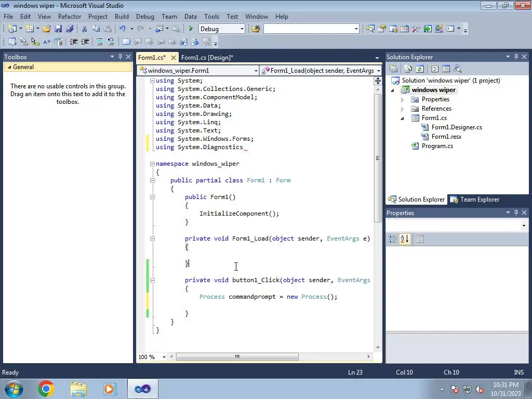Comment out the selected lines icon

100,42
